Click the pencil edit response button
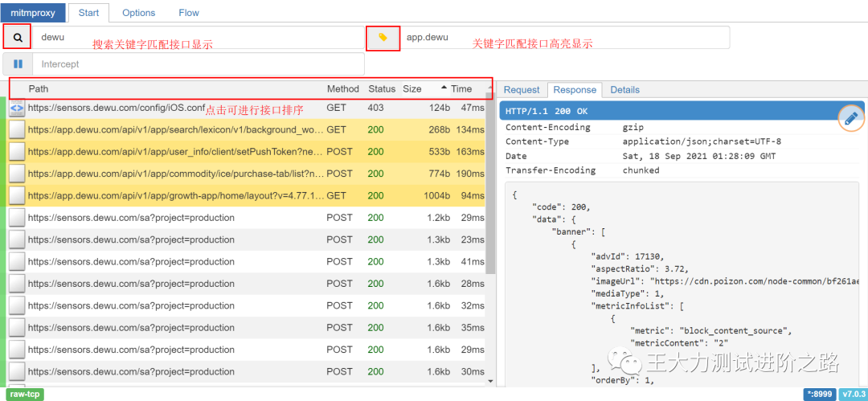Viewport: 868px width, 401px height. coord(851,117)
